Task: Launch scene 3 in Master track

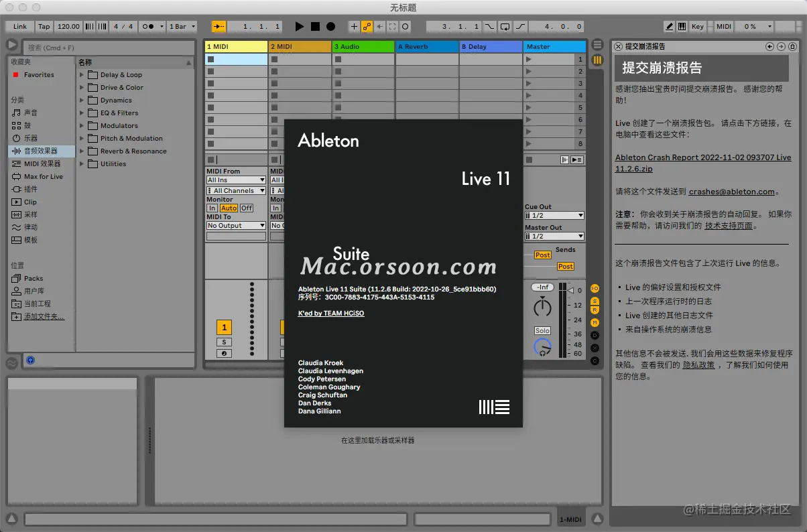Action: [529, 84]
